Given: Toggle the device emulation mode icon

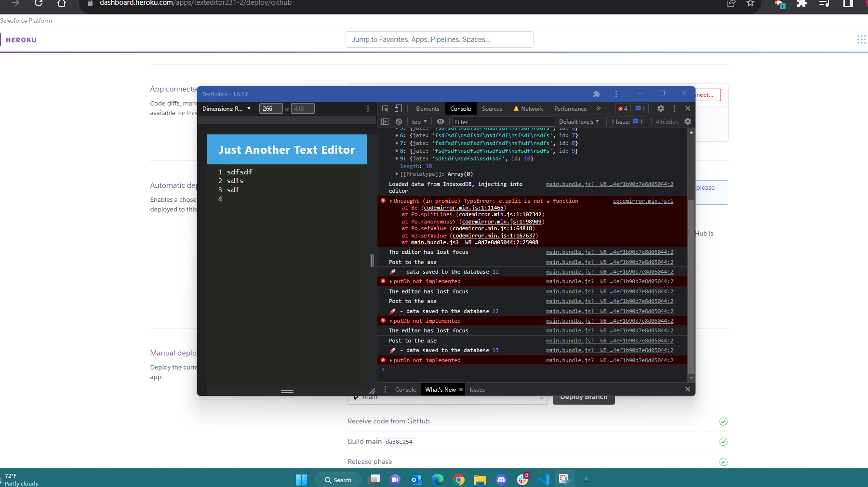Looking at the screenshot, I should [398, 108].
